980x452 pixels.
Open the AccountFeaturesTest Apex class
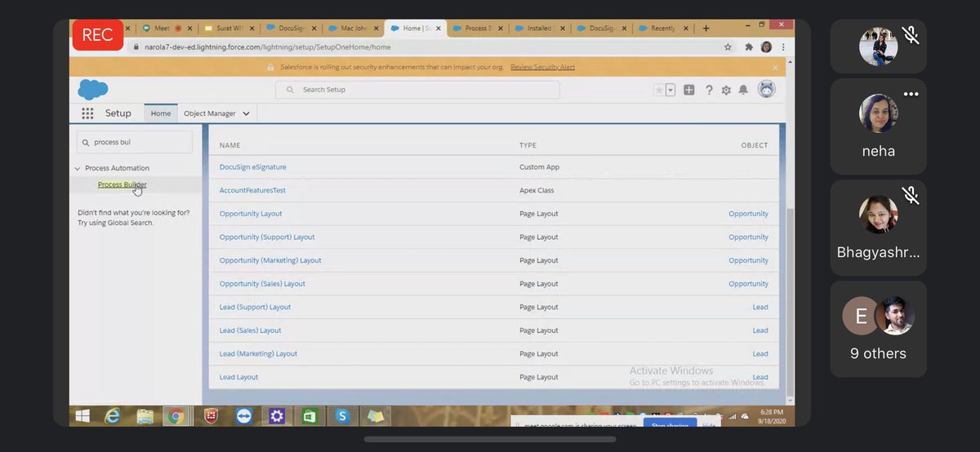coord(252,190)
